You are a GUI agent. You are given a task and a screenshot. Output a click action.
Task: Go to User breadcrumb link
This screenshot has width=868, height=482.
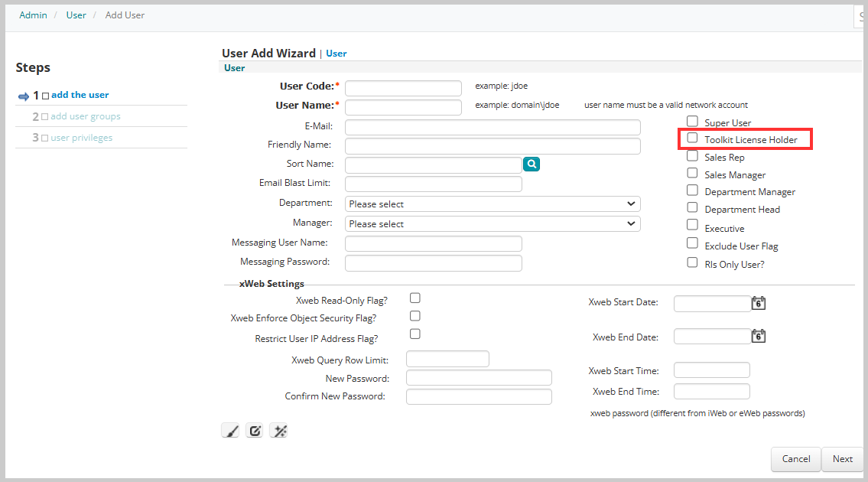76,15
